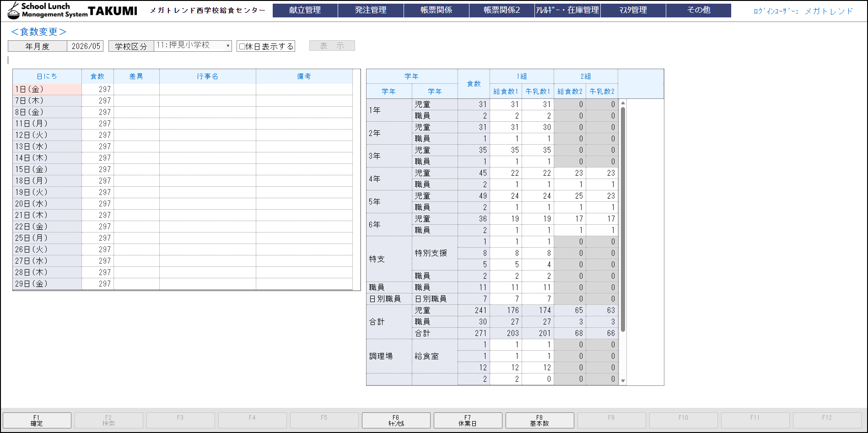Open the ｱﾚﾙｷﾞｰ・在庫管理 menu
The width and height of the screenshot is (868, 433).
pyautogui.click(x=567, y=10)
